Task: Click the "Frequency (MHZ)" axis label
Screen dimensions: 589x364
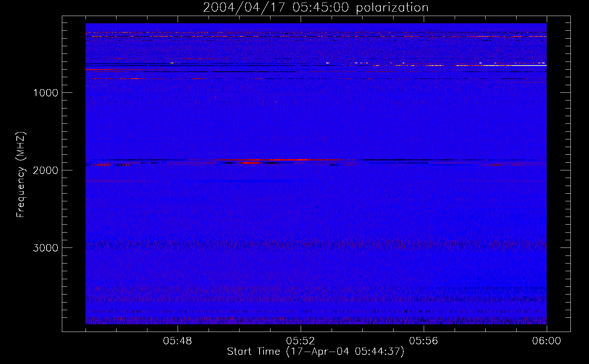Action: tap(21, 175)
